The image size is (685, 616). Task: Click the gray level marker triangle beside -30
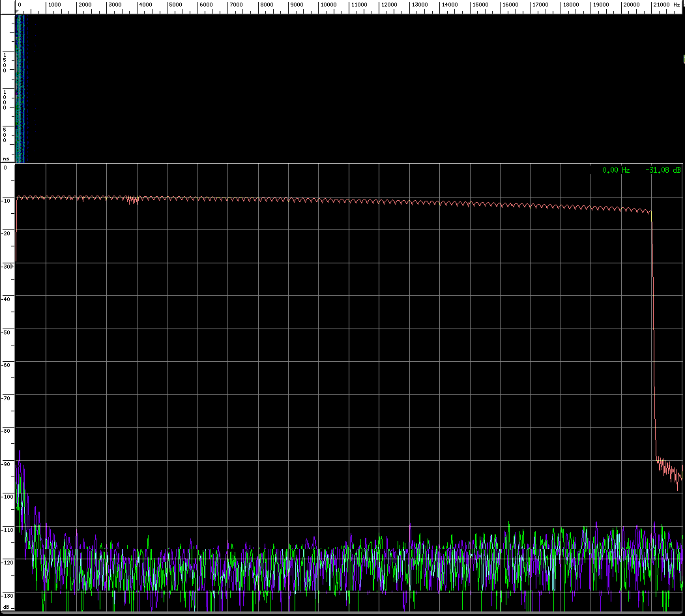[12, 266]
